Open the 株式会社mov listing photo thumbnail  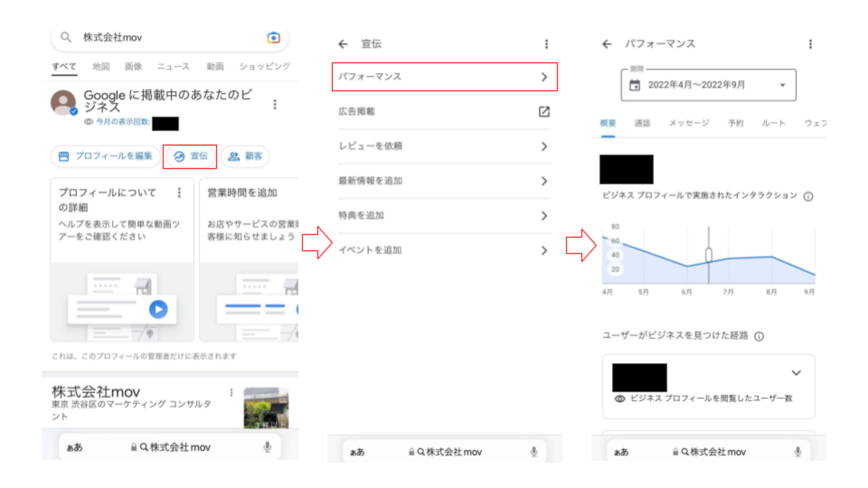pyautogui.click(x=266, y=408)
